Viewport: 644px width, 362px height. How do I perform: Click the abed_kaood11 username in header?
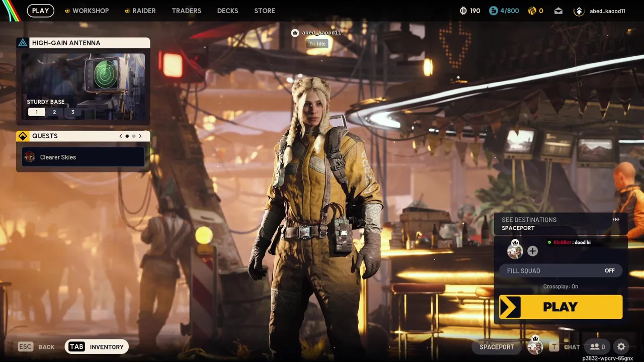(x=607, y=11)
